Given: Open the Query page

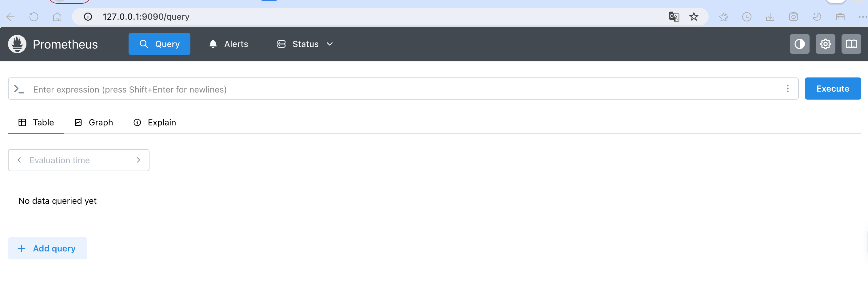Looking at the screenshot, I should pyautogui.click(x=159, y=44).
